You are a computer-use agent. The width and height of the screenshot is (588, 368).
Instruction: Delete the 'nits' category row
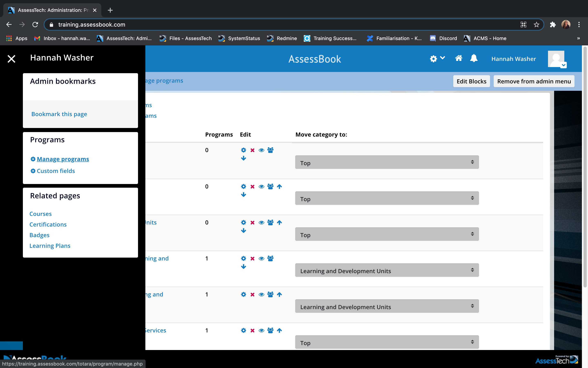point(252,223)
